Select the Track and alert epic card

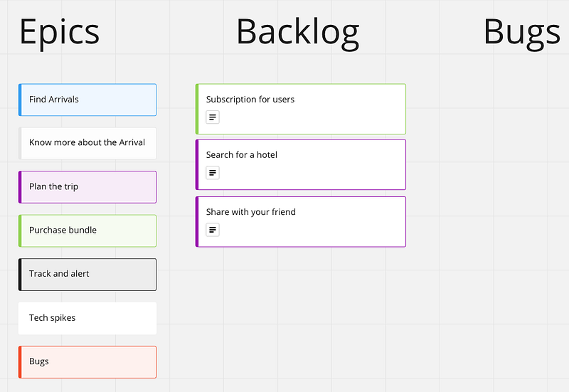click(87, 274)
